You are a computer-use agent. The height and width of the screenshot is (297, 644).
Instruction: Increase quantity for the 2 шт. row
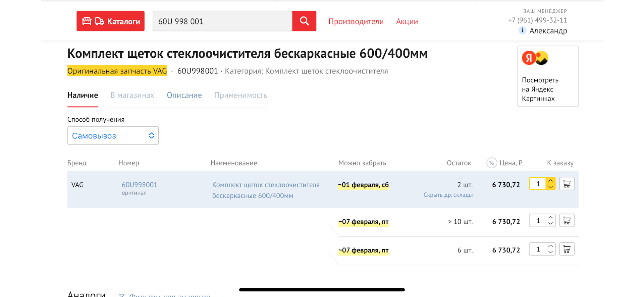(550, 181)
